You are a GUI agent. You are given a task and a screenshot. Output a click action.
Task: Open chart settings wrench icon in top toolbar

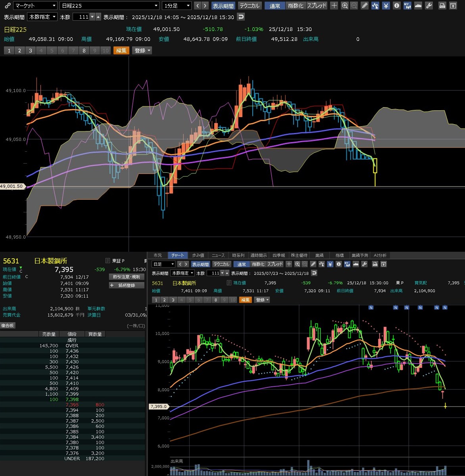(x=429, y=6)
